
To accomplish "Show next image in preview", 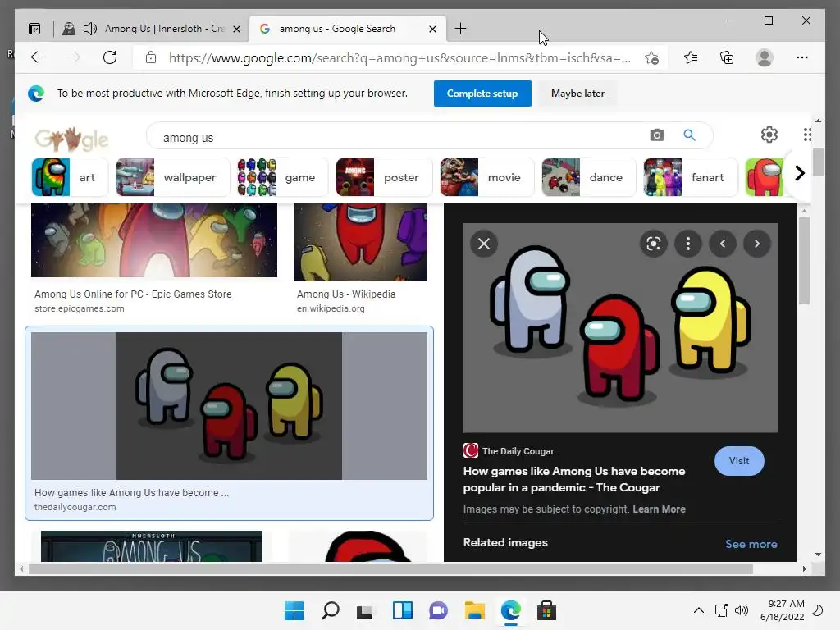I will (x=757, y=244).
